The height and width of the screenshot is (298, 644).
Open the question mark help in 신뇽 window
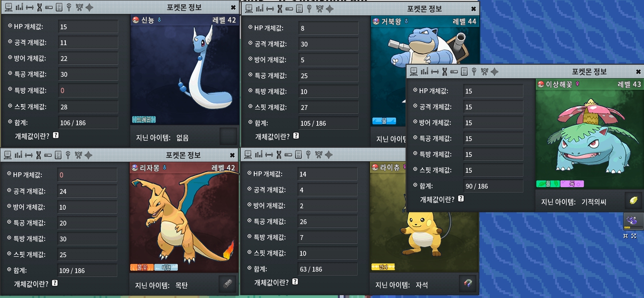[56, 136]
